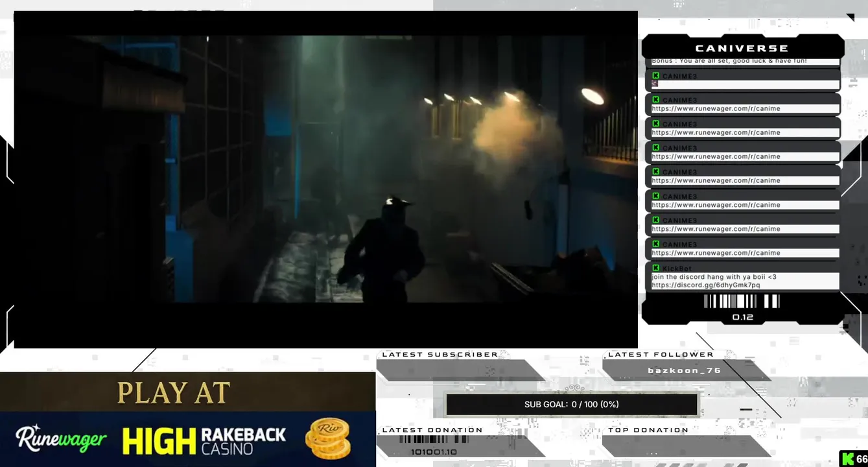Click the TOP DONATION label
The image size is (868, 467).
(x=648, y=430)
